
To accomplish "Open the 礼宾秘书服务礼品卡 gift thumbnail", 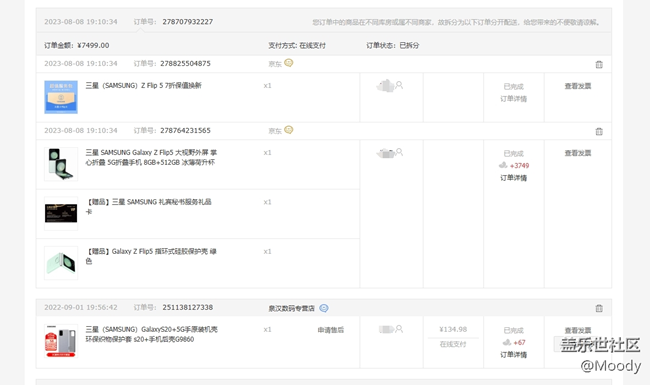I will point(61,213).
